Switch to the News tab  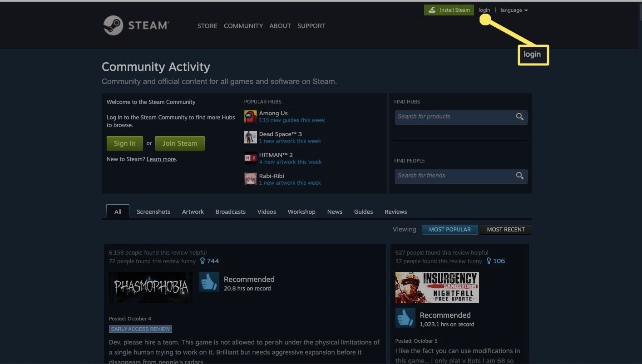coord(335,212)
